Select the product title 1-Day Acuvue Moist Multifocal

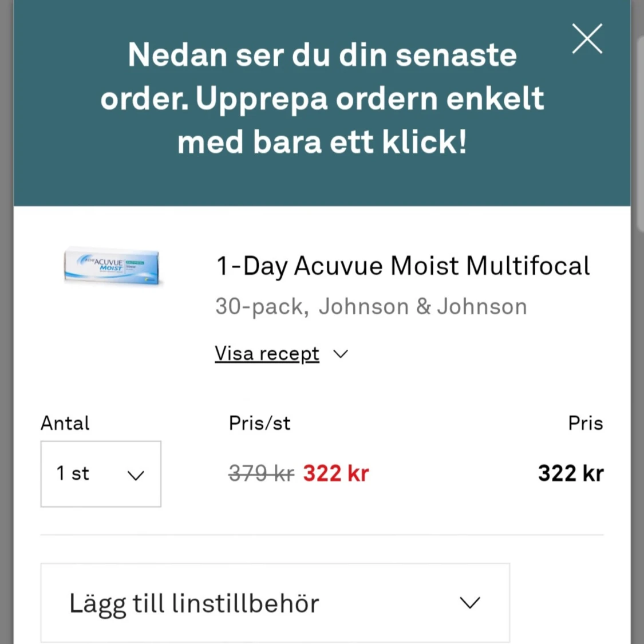point(403,266)
